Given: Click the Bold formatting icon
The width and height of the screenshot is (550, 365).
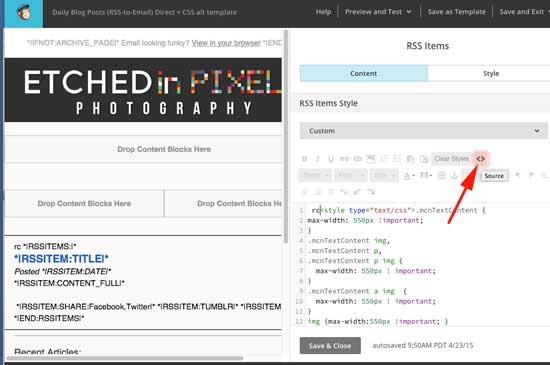Looking at the screenshot, I should point(304,159).
